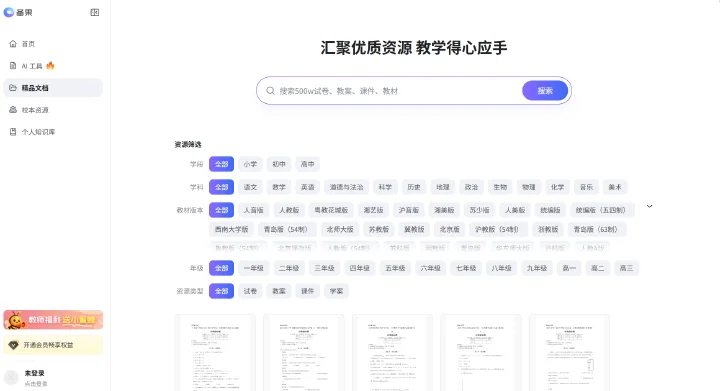Choose 人教版 textbook version
Image resolution: width=720 pixels, height=391 pixels.
tap(289, 210)
